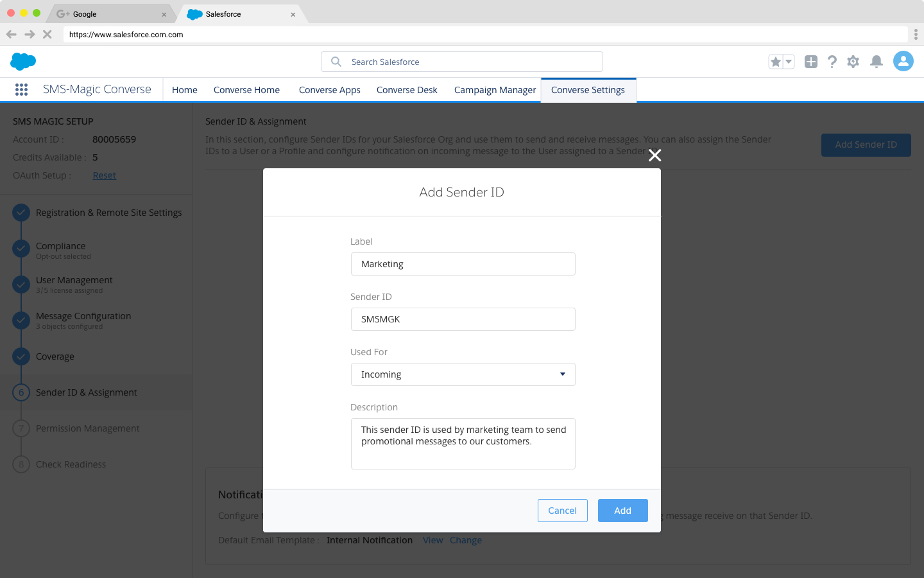Screen dimensions: 924x578
Task: Click the Cancel button
Action: (563, 511)
